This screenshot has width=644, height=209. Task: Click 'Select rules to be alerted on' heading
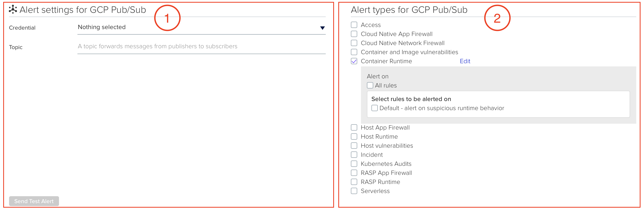411,99
